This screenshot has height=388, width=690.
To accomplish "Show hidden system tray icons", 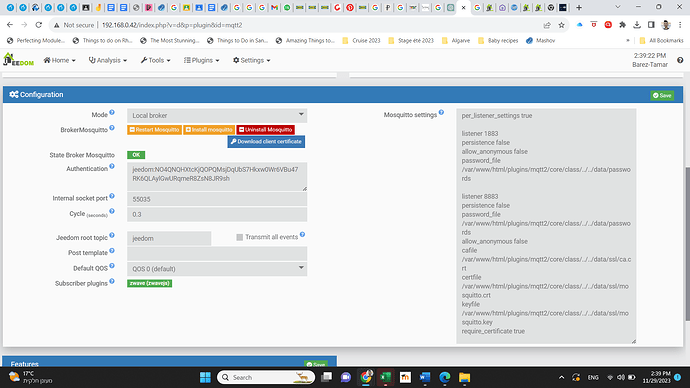I will coord(562,377).
